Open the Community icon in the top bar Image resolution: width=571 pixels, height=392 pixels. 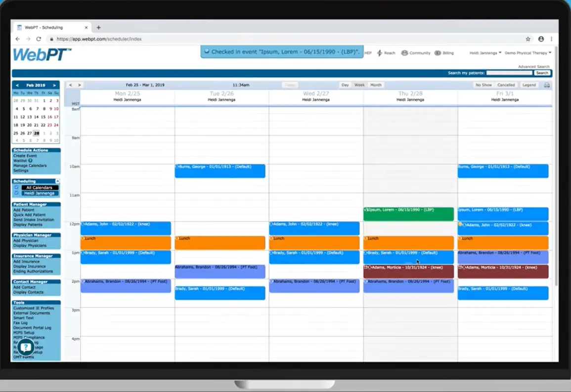click(x=404, y=53)
